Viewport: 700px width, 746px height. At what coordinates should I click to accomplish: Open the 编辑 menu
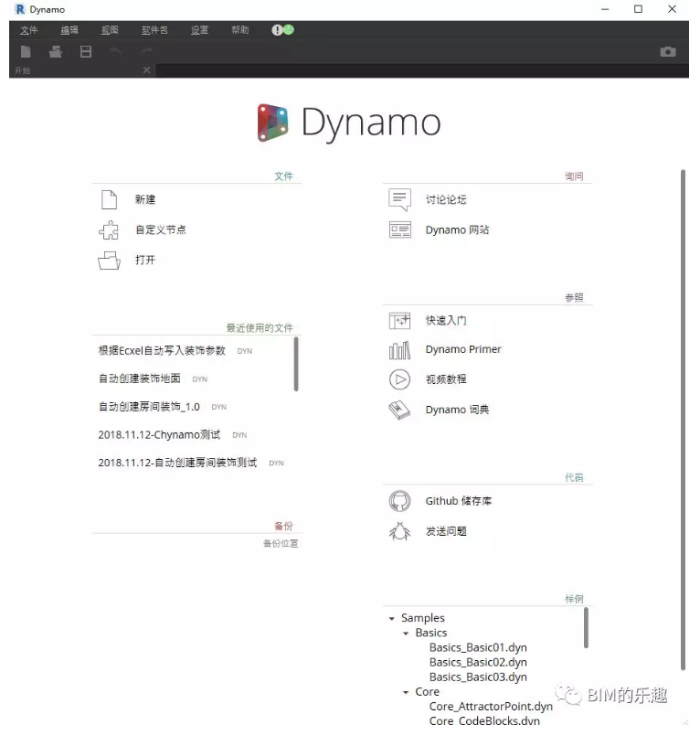point(69,30)
